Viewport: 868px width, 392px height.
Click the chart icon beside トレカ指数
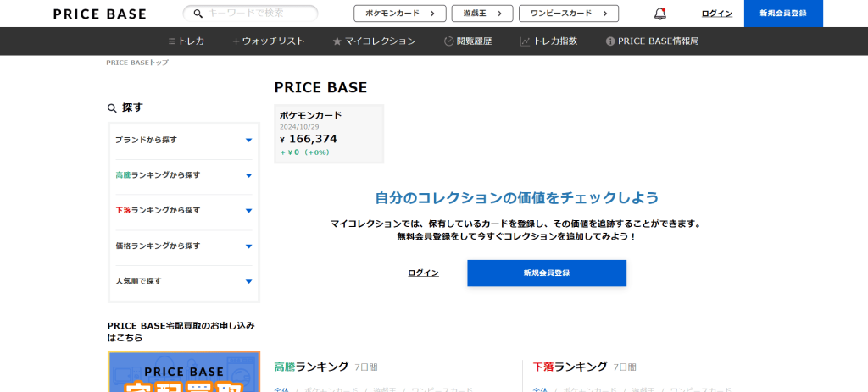point(526,41)
